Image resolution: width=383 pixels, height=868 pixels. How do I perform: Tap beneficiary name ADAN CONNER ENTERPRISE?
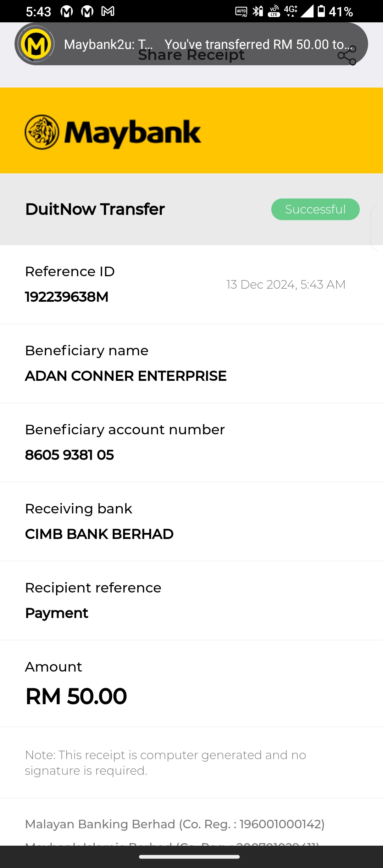[126, 376]
